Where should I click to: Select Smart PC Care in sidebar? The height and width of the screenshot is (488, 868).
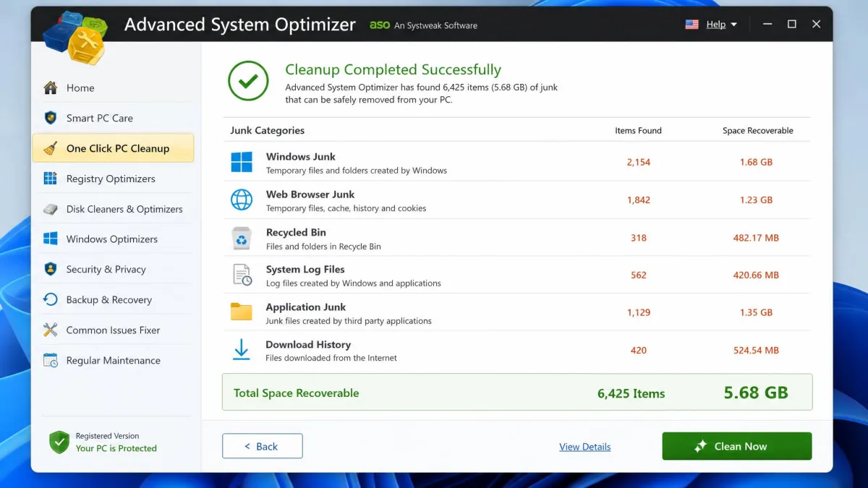tap(100, 119)
